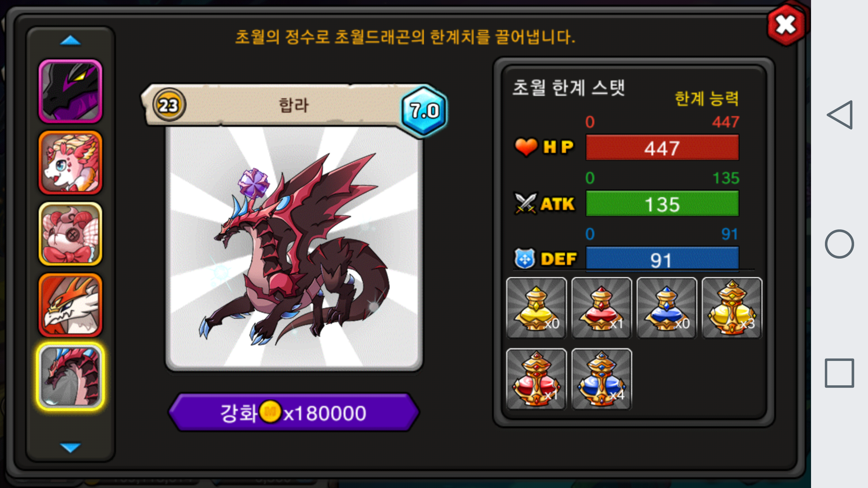Show earlier dragons with up arrow
Viewport: 868px width, 488px height.
(x=70, y=41)
